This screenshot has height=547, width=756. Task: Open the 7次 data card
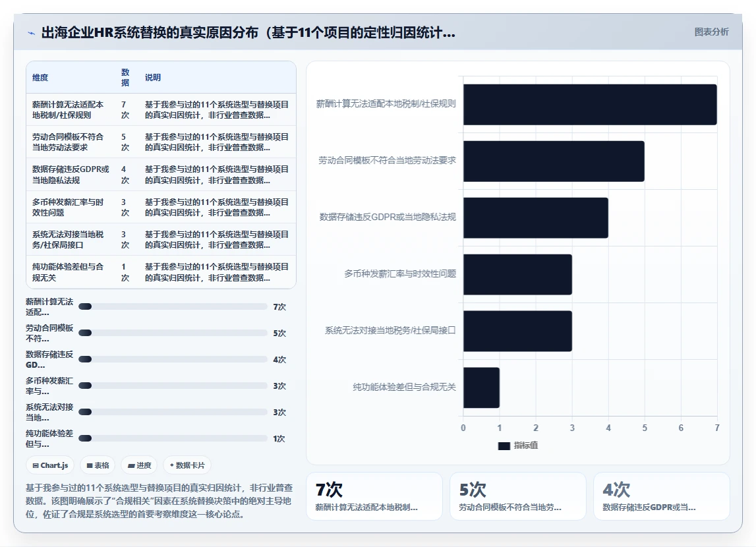tap(374, 496)
